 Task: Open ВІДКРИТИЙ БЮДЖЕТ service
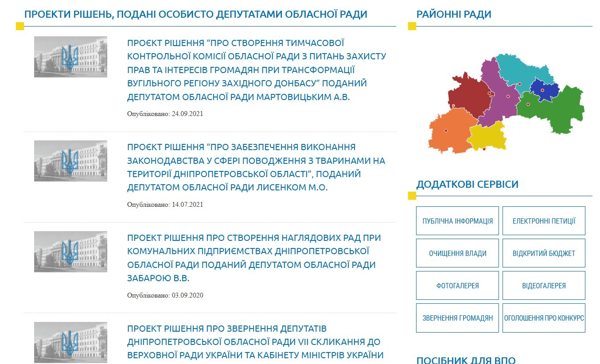coord(544,253)
